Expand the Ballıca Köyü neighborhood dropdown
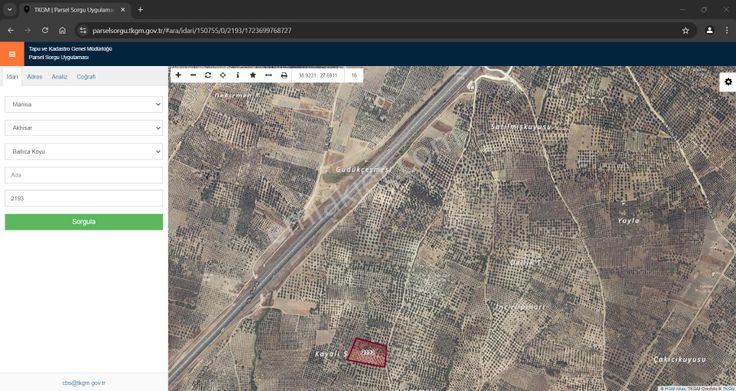Viewport: 736px width, 391px height. click(x=84, y=151)
